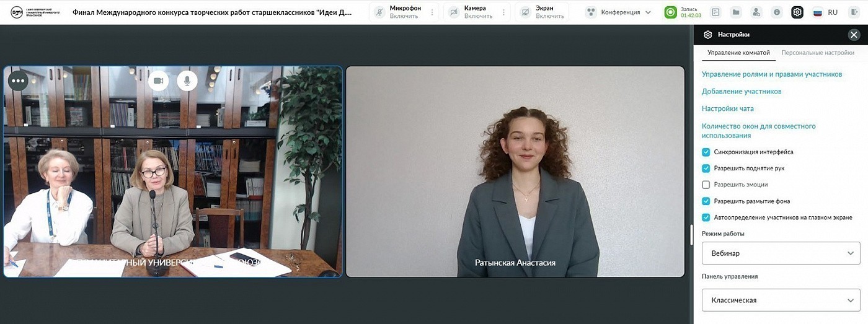Screen dimensions: 868x324
Task: Expand the Классическая control panel dropdown
Action: pyautogui.click(x=781, y=300)
